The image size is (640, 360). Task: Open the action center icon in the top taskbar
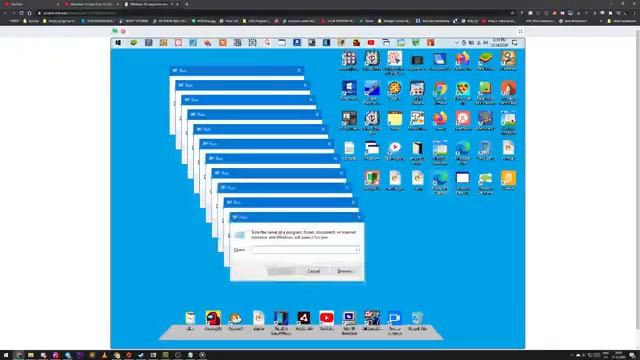[x=515, y=42]
